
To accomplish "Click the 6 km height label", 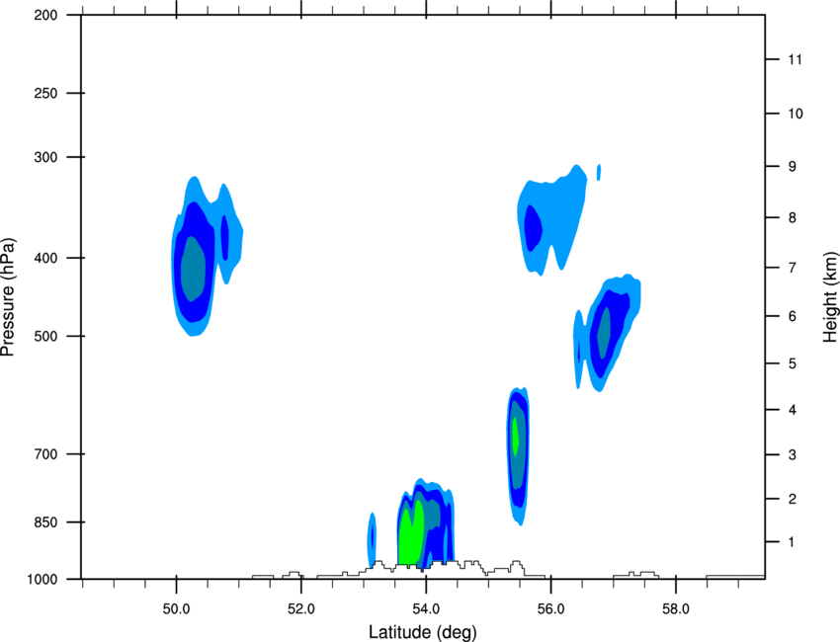I will [x=792, y=316].
